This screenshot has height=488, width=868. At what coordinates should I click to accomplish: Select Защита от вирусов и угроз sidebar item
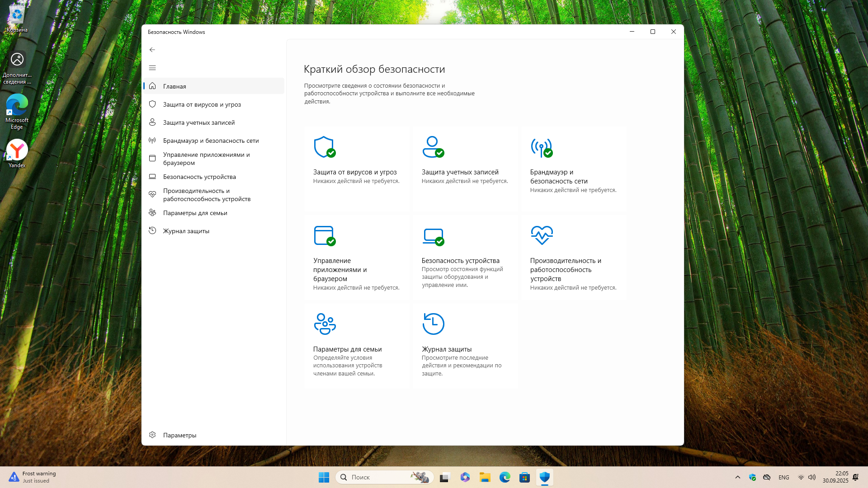pos(202,104)
